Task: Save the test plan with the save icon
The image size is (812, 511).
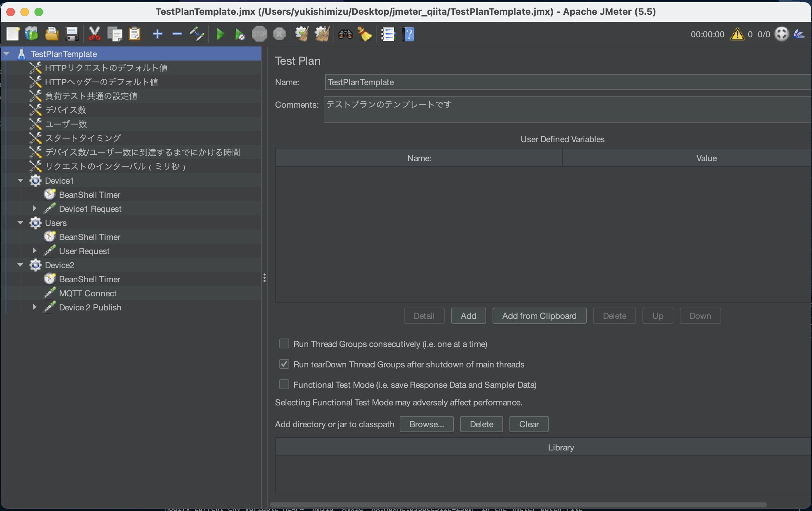Action: pos(72,34)
